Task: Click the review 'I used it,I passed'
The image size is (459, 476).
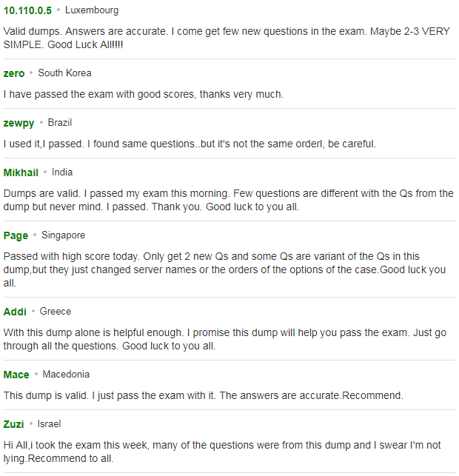Action: click(190, 144)
